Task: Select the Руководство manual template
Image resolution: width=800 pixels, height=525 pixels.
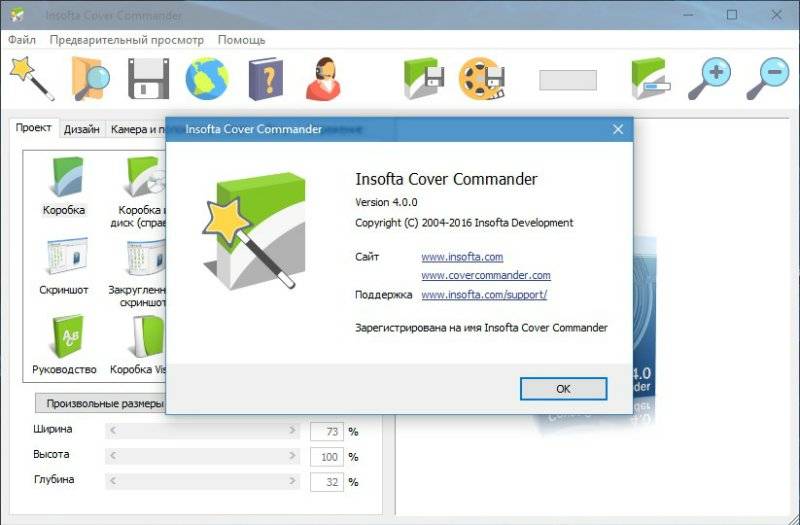Action: tap(64, 345)
